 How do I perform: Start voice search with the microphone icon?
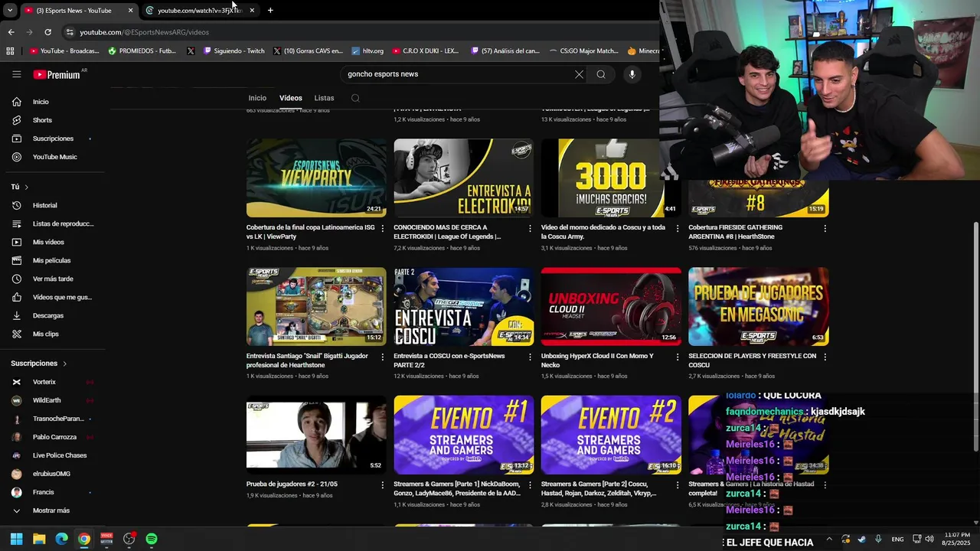coord(632,74)
